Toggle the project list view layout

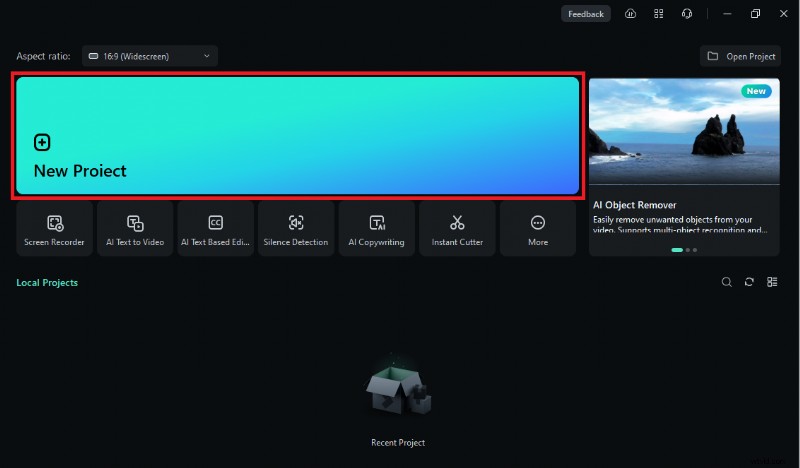[x=772, y=282]
